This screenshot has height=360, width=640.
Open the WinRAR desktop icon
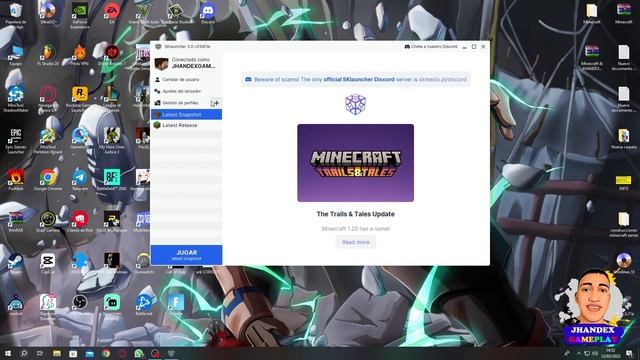pos(16,222)
